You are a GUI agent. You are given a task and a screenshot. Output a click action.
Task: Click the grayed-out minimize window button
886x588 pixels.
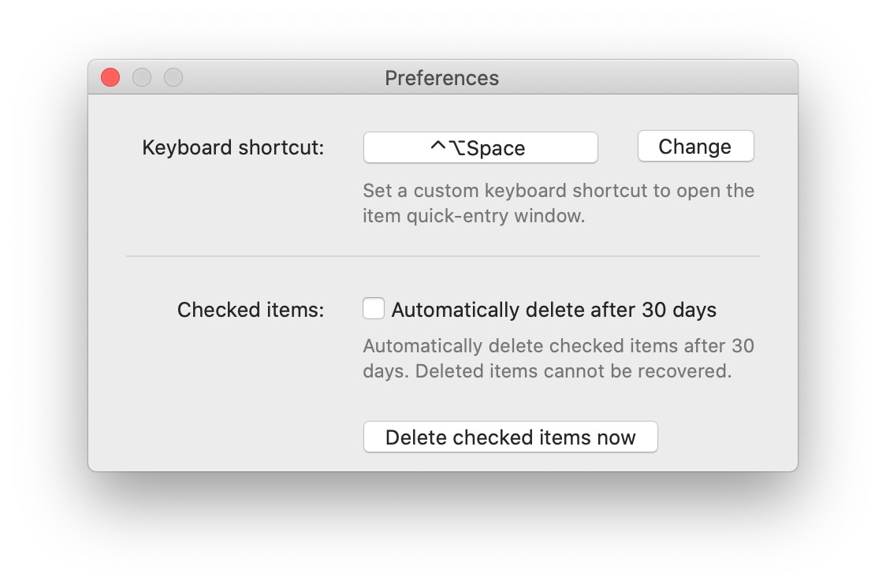tap(142, 77)
